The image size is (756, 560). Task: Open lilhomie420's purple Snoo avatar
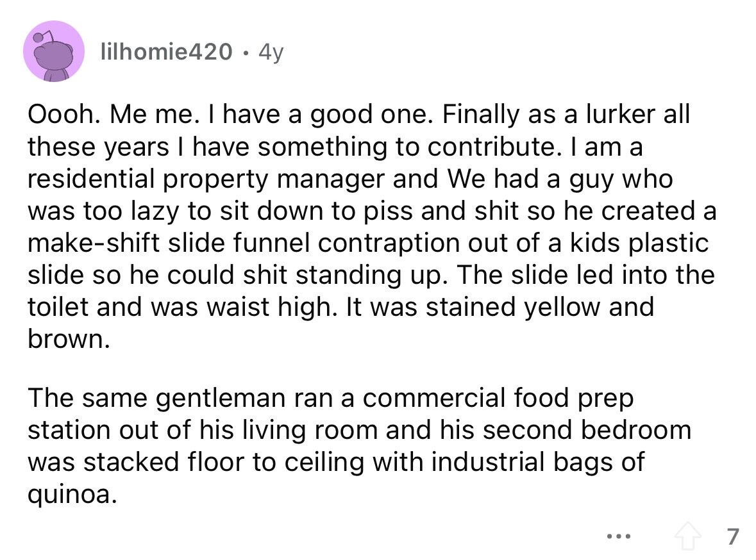54,51
